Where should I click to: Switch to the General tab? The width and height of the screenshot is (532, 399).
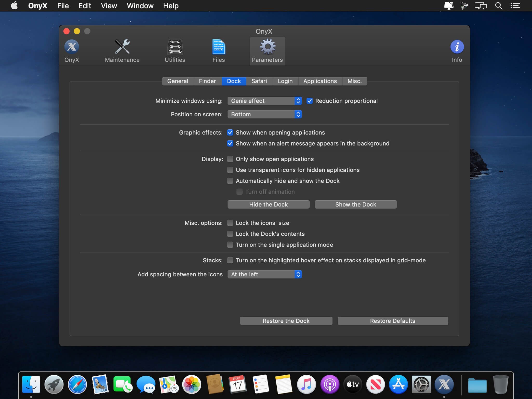[178, 81]
